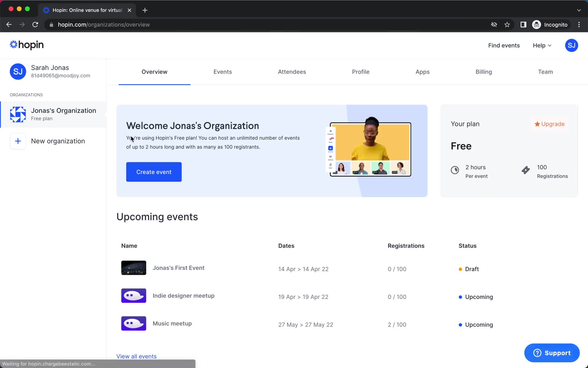Click the Registrations column header
Viewport: 588px width, 368px height.
tap(406, 246)
